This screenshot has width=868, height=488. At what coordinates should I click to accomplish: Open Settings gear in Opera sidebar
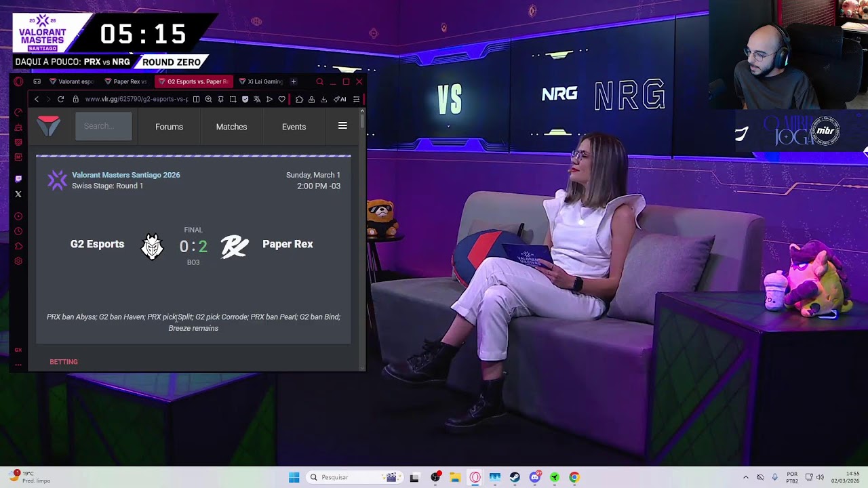point(18,261)
